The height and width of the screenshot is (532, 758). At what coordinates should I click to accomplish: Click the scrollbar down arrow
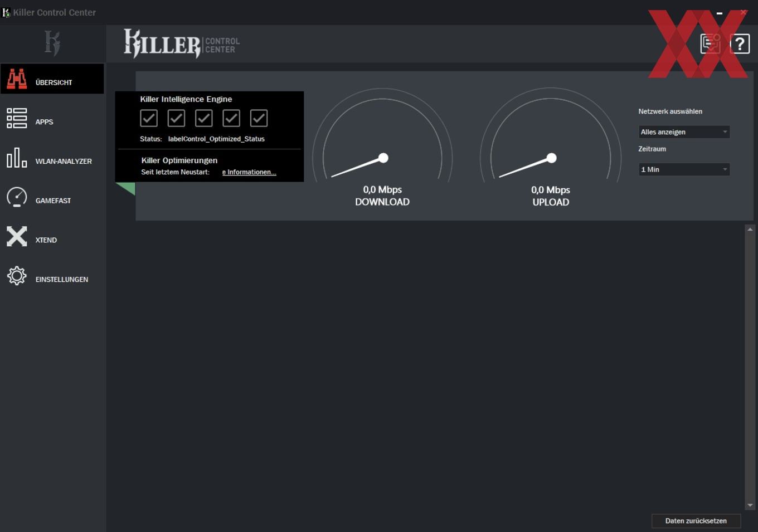point(750,505)
